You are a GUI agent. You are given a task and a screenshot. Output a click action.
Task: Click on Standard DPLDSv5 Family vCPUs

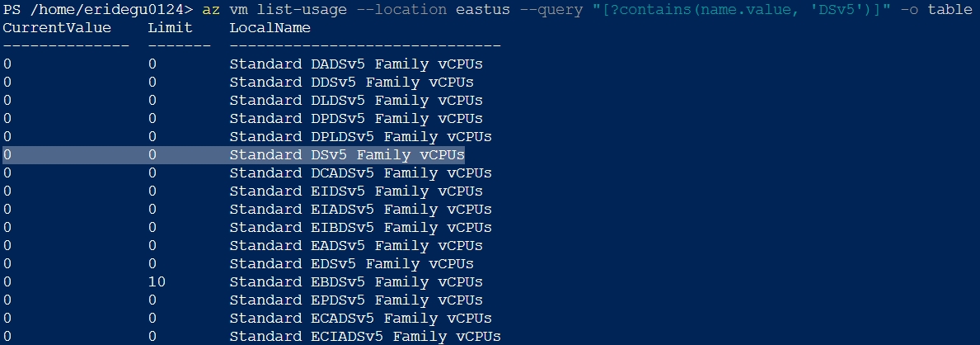tap(360, 137)
